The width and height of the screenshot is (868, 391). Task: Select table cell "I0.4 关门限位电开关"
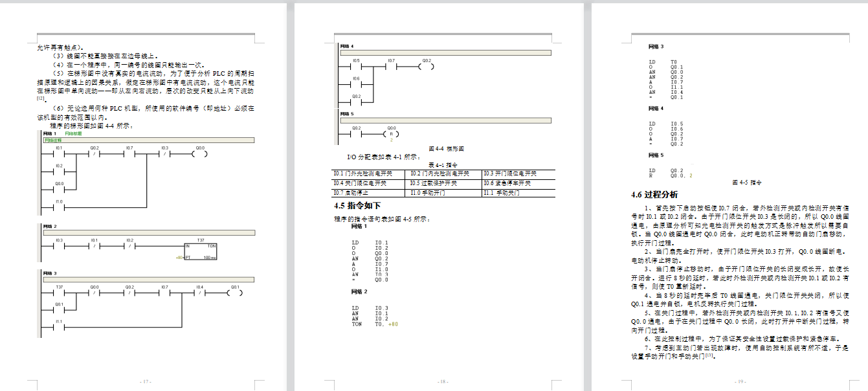point(370,183)
